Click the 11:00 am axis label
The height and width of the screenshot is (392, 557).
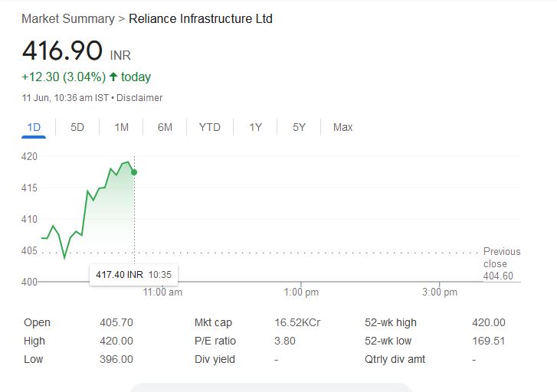coord(163,292)
